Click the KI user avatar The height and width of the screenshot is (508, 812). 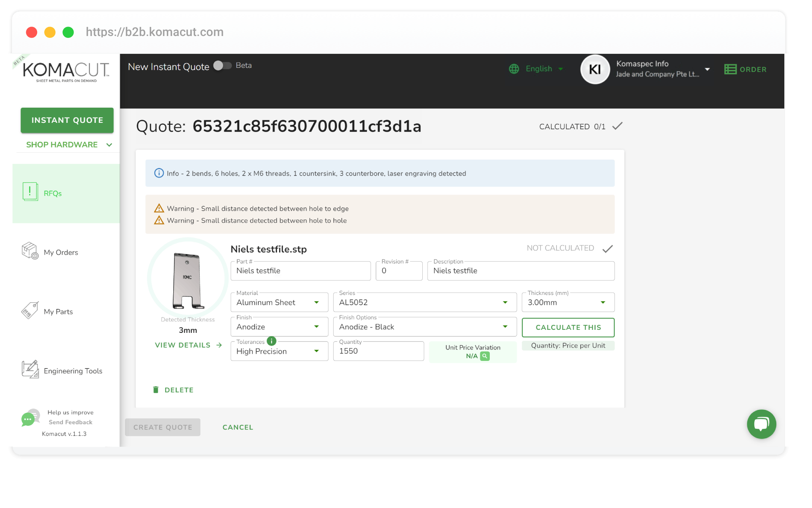coord(595,69)
